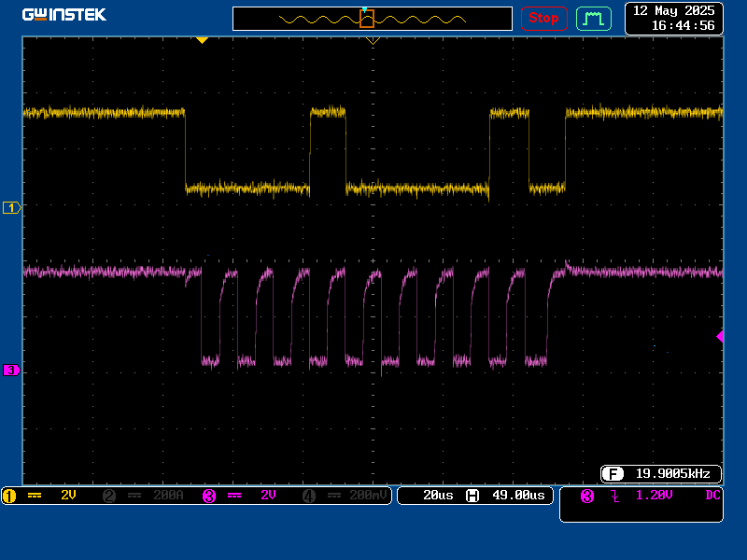Click the channel 1 DC coupling symbol
Viewport: 747px width, 560px height.
tap(35, 496)
